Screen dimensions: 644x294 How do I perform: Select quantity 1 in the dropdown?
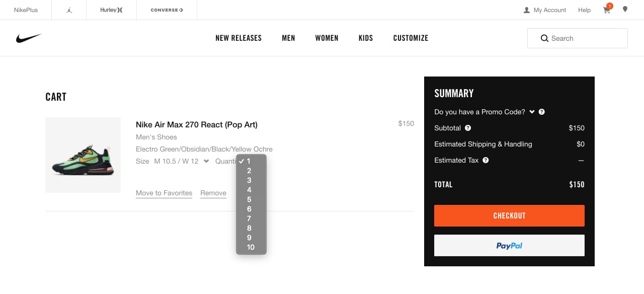click(251, 162)
